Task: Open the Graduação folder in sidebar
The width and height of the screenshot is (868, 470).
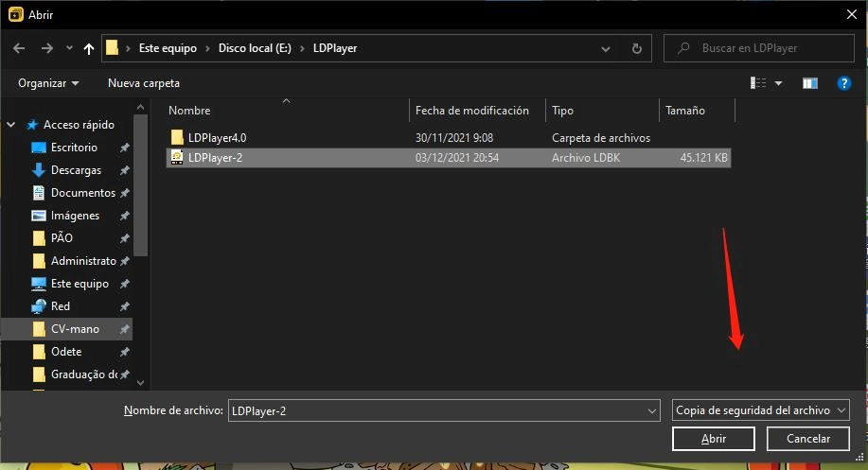Action: (x=84, y=374)
